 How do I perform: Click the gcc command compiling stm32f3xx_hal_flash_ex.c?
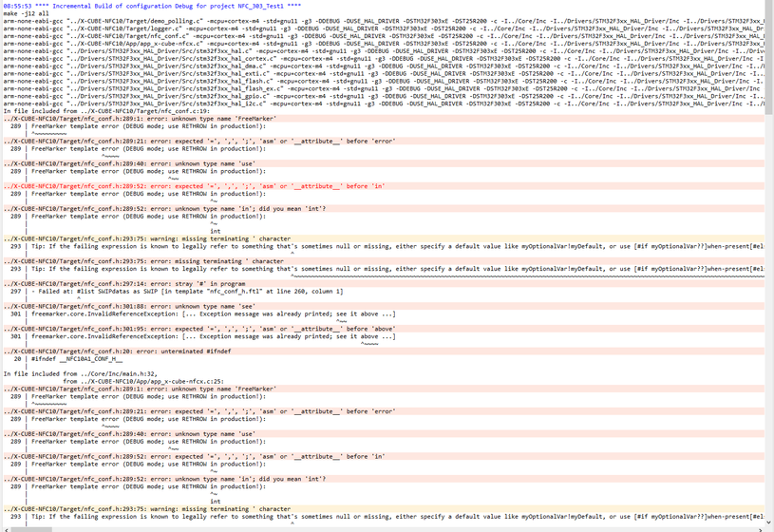[x=384, y=88]
